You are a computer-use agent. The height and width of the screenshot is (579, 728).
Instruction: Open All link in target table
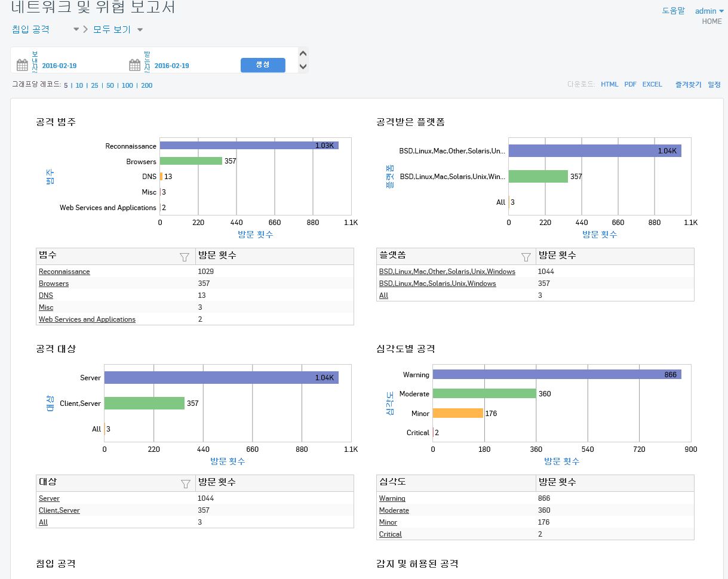(43, 522)
